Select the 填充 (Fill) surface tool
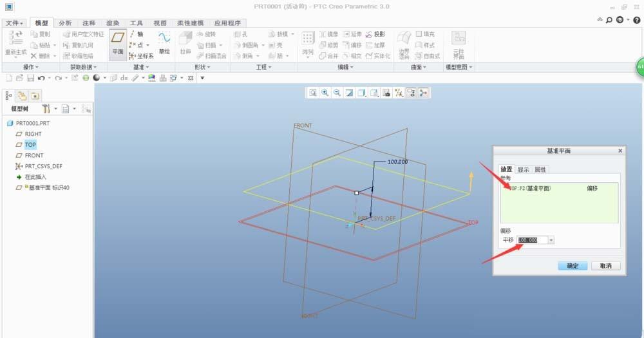This screenshot has width=644, height=338. point(425,34)
